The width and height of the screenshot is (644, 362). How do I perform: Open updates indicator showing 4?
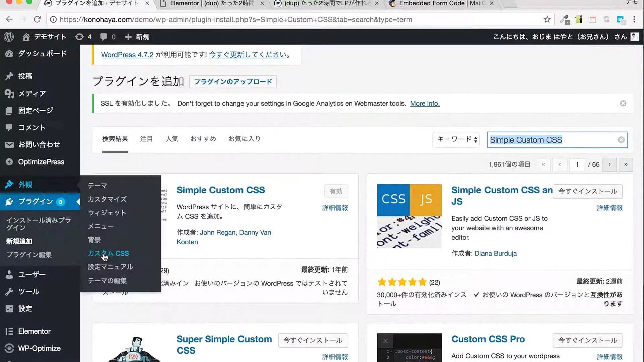click(83, 37)
